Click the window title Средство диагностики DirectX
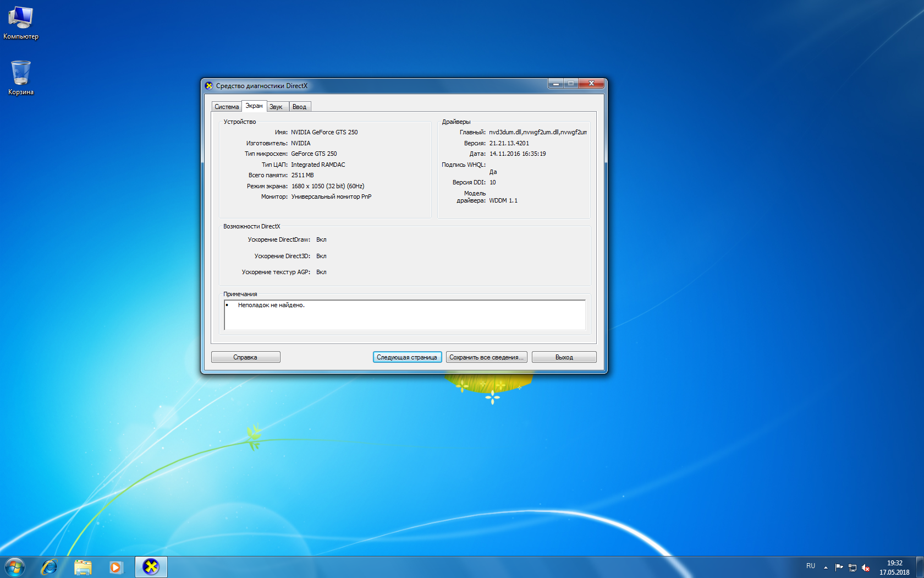Viewport: 924px width, 578px height. (262, 86)
